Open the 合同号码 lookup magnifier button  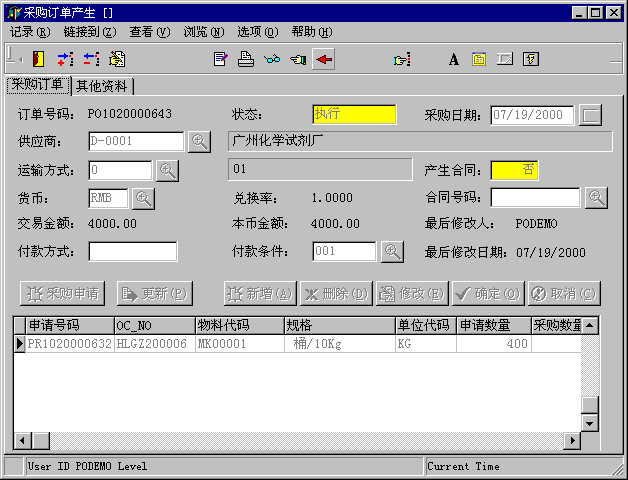(x=596, y=198)
